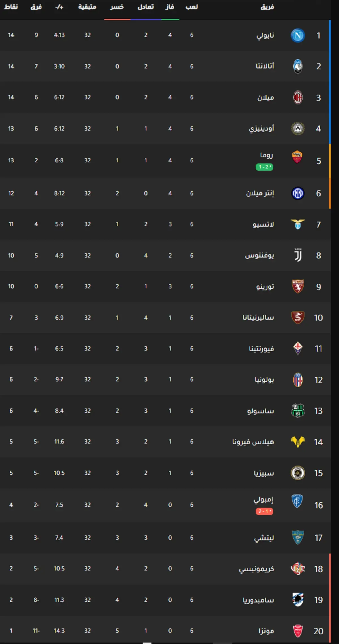Image resolution: width=339 pixels, height=644 pixels.
Task: Open the Atalanta team logo
Action: click(298, 66)
